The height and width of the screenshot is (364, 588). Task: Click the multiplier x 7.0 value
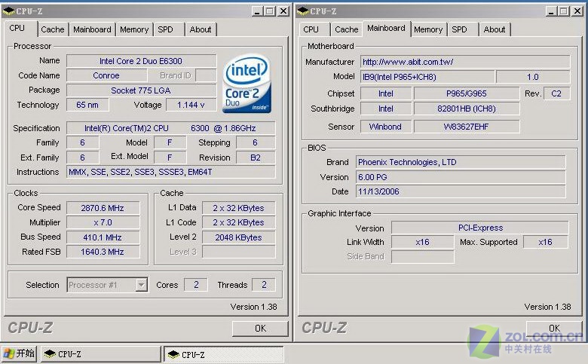point(103,222)
